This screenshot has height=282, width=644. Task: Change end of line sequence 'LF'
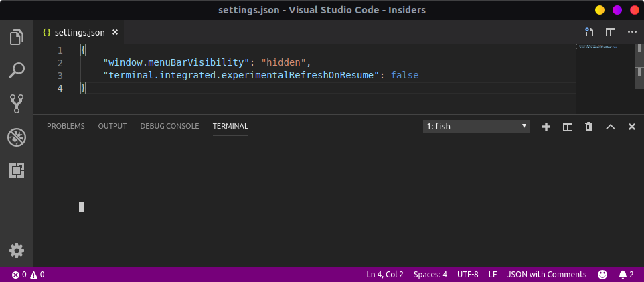pos(493,275)
